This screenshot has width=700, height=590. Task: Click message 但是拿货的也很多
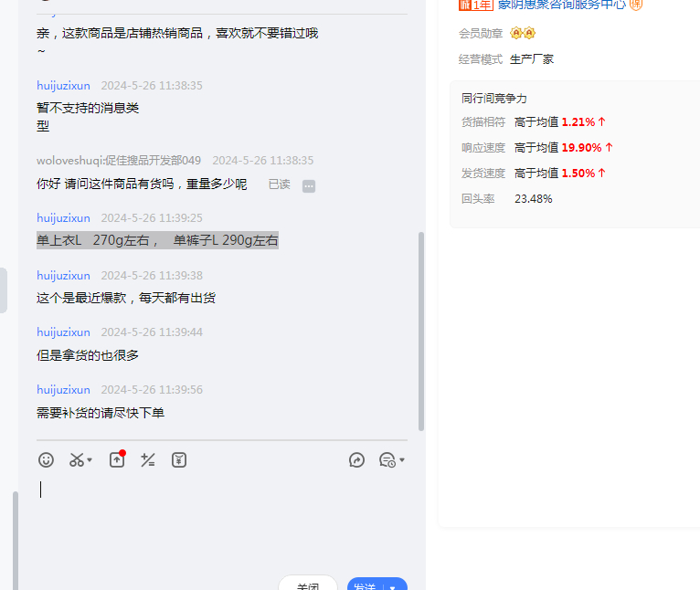pos(88,355)
